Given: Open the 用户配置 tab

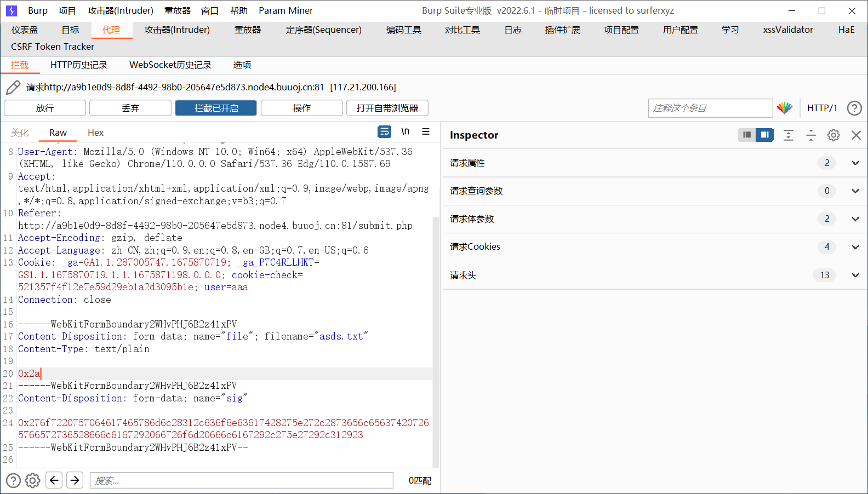Looking at the screenshot, I should tap(681, 30).
